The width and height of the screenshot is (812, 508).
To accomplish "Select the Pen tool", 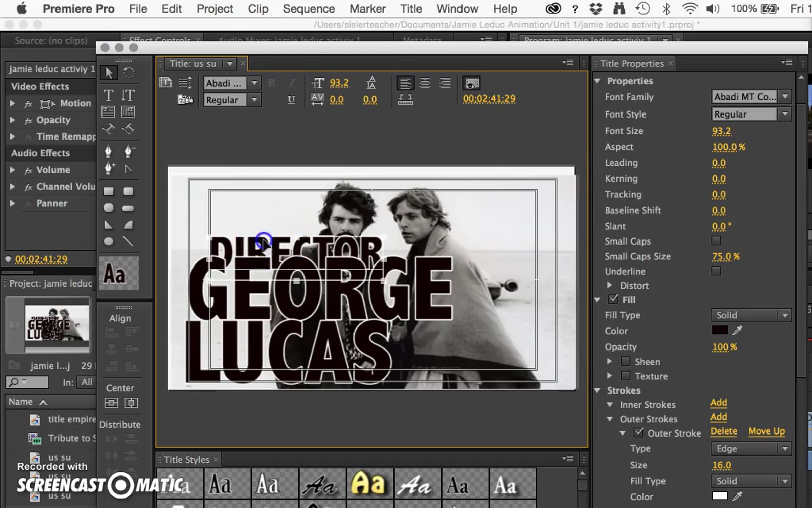I will pos(108,151).
